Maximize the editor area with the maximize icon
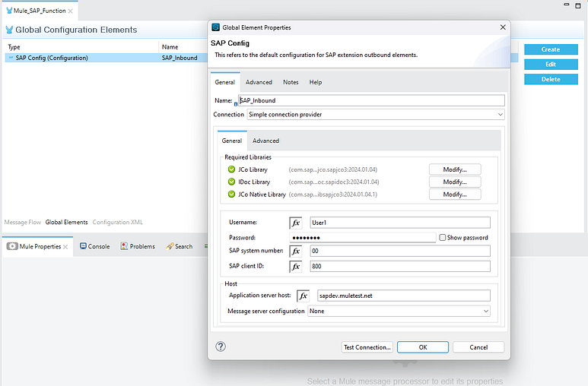 578,5
